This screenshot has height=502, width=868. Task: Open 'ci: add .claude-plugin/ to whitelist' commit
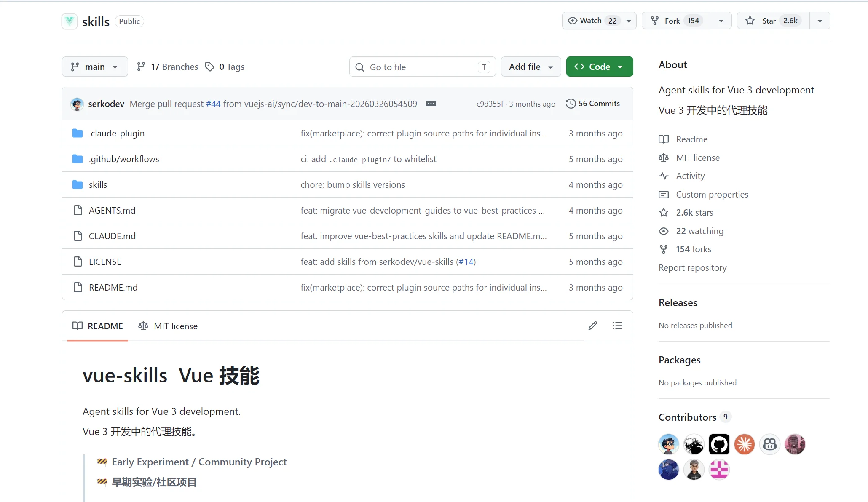point(368,159)
